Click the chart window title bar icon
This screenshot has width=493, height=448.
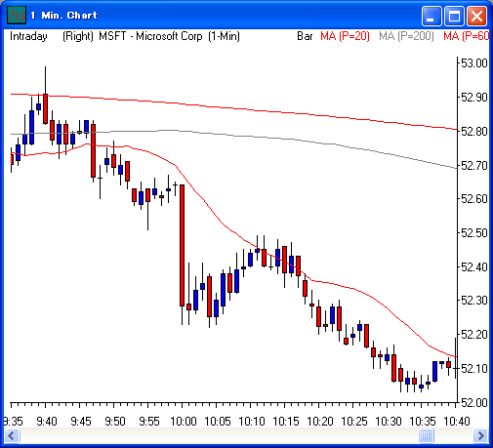(x=17, y=16)
